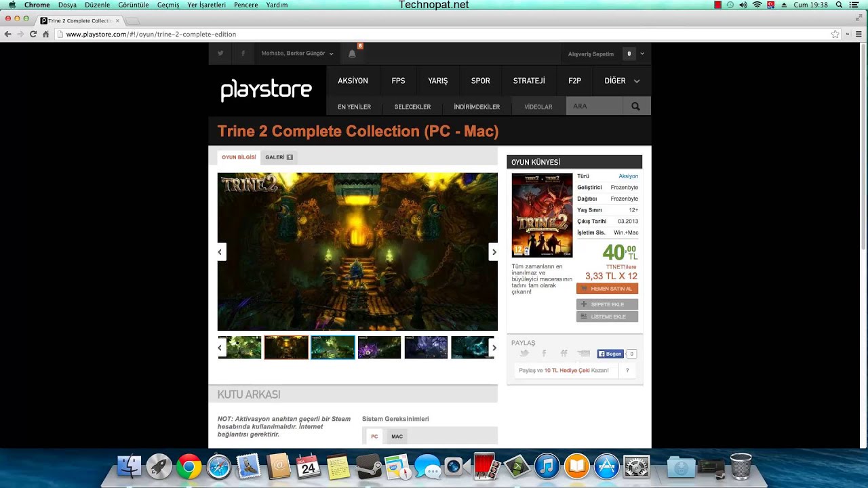868x488 pixels.
Task: Click the search magnifier next to ARA field
Action: tap(635, 106)
